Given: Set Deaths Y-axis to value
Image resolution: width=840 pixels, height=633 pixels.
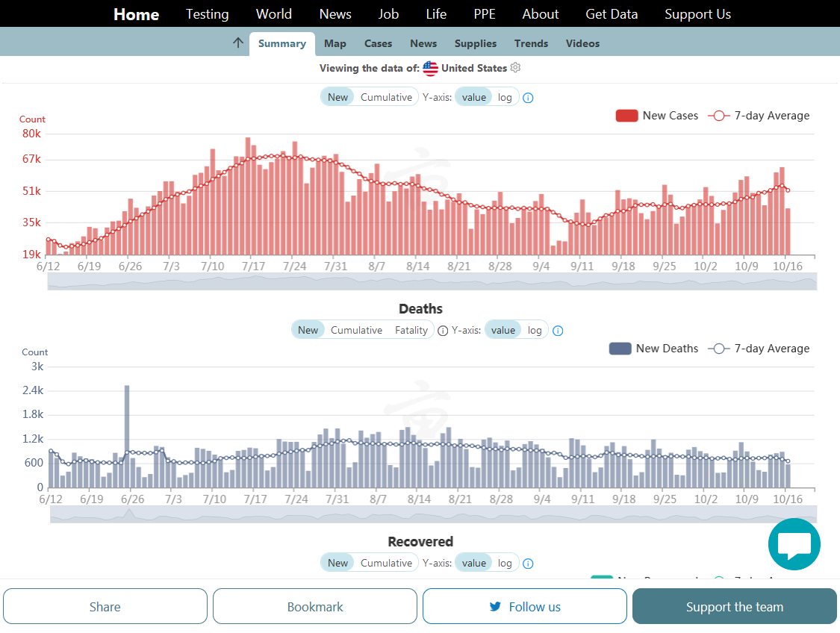Looking at the screenshot, I should click(x=503, y=330).
